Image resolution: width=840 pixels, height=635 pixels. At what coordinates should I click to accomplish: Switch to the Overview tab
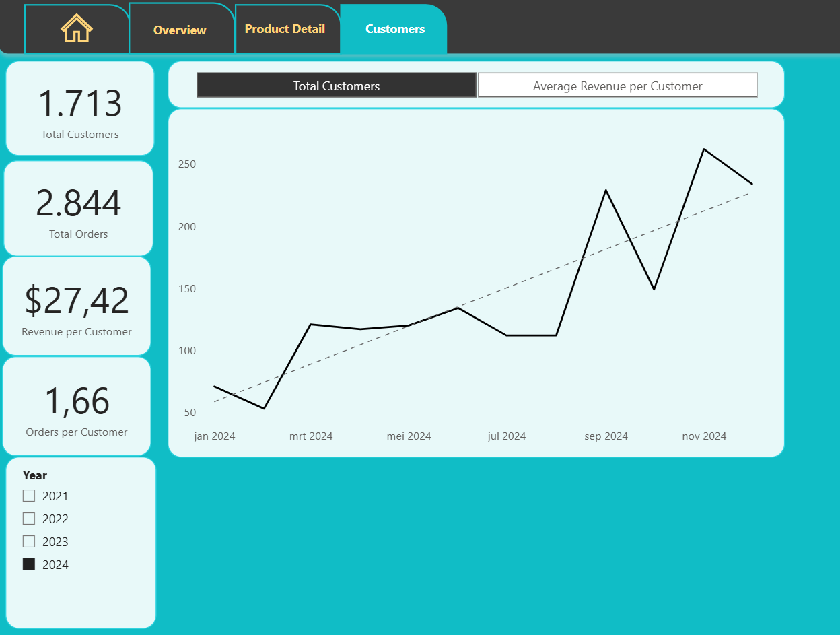pyautogui.click(x=180, y=30)
